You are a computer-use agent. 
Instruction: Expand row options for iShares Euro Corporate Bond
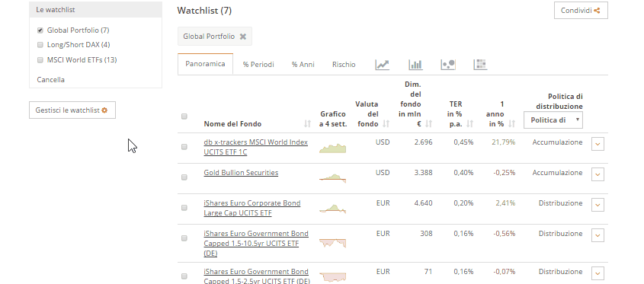[598, 205]
